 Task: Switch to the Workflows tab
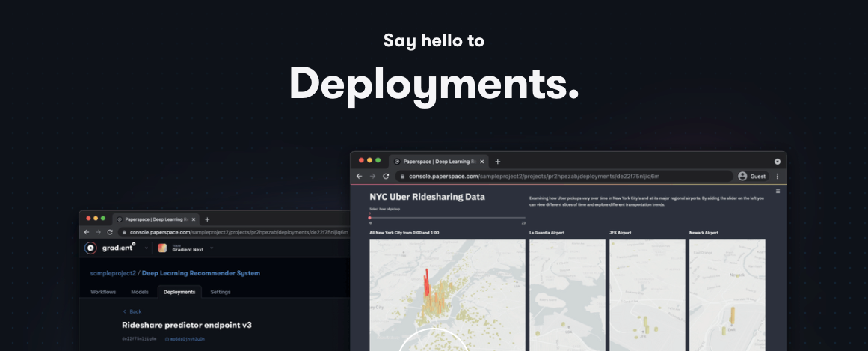coord(103,292)
